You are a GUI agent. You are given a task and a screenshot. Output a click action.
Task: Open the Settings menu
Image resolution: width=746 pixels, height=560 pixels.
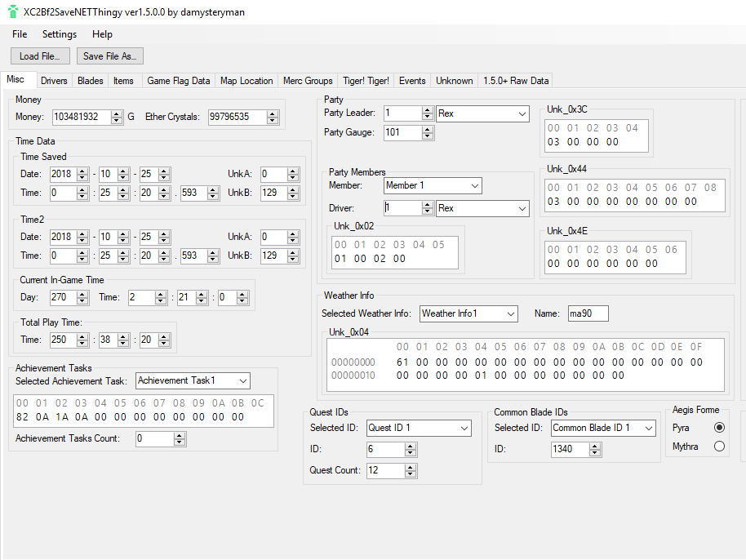60,34
